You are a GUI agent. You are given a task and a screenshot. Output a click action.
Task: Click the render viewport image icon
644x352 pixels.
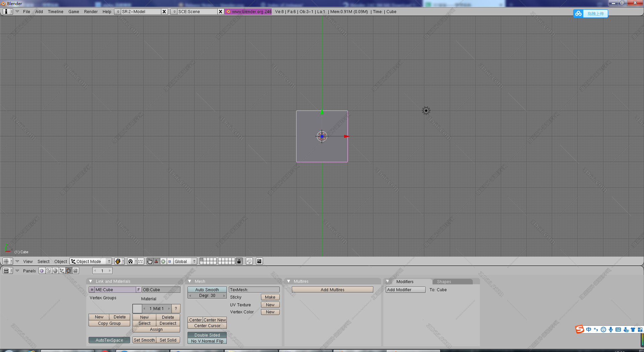click(259, 261)
